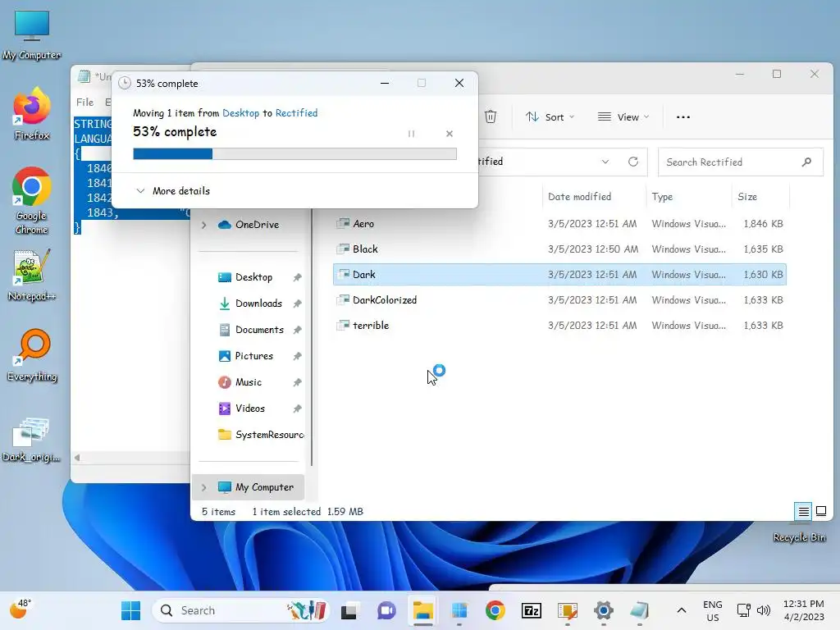Open Chat app on taskbar
840x630 pixels.
tap(386, 610)
